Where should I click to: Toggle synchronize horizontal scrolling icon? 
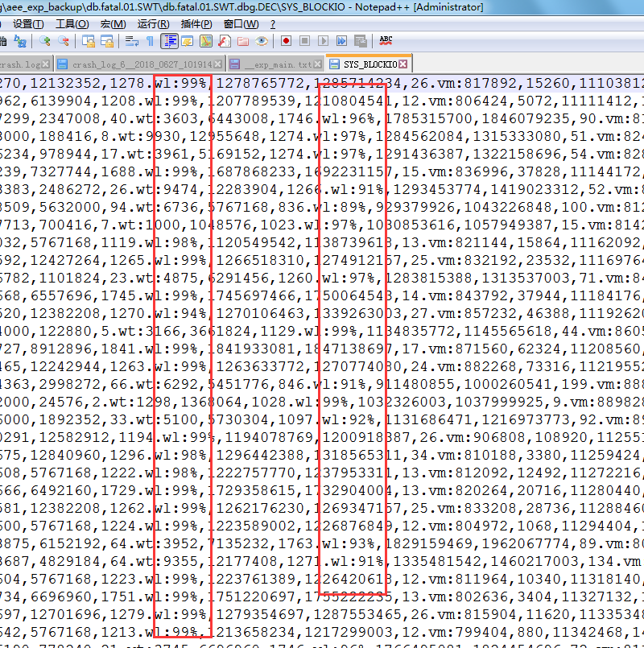(x=107, y=41)
